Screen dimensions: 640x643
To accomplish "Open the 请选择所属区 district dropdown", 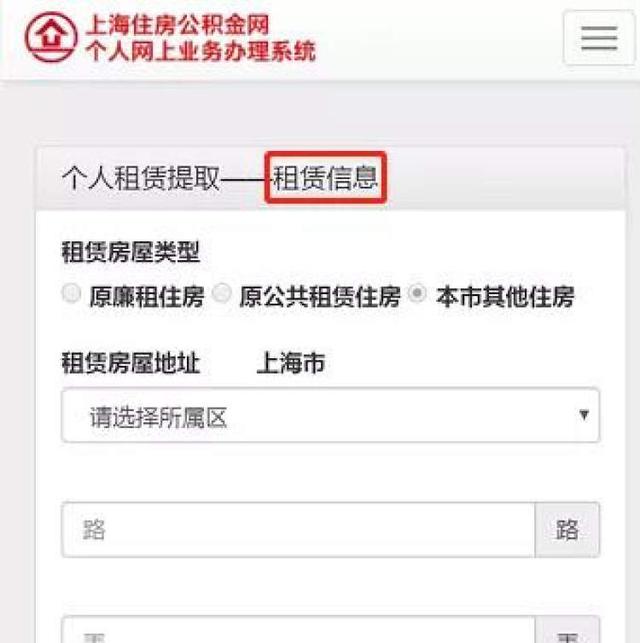I will pyautogui.click(x=330, y=415).
